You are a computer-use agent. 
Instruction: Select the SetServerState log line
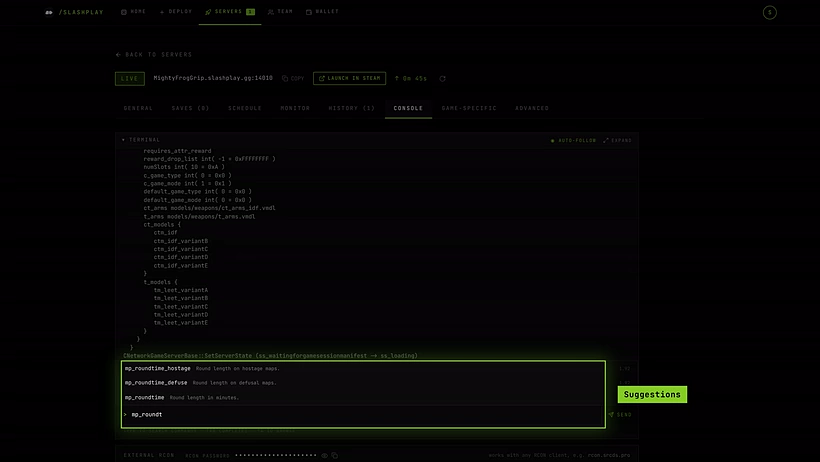[270, 355]
